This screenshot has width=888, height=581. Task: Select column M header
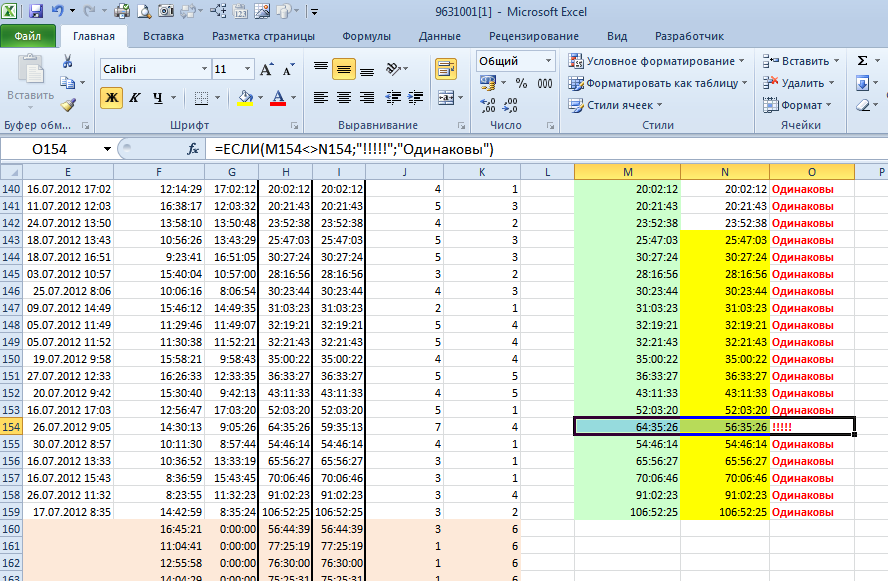coord(627,172)
